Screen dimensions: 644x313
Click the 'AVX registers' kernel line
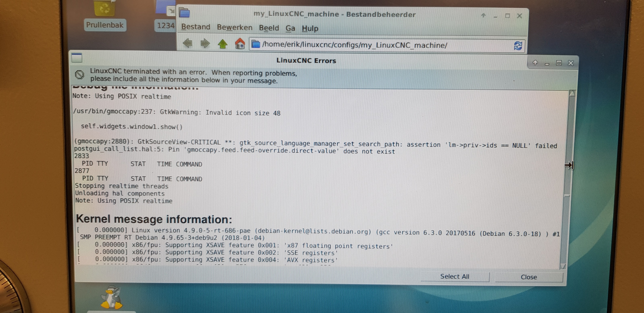coord(208,260)
